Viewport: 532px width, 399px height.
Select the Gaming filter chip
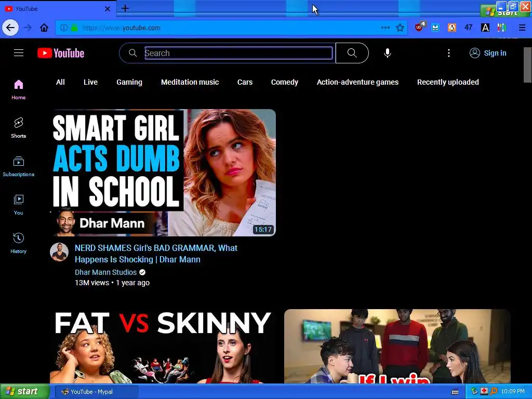(x=129, y=82)
